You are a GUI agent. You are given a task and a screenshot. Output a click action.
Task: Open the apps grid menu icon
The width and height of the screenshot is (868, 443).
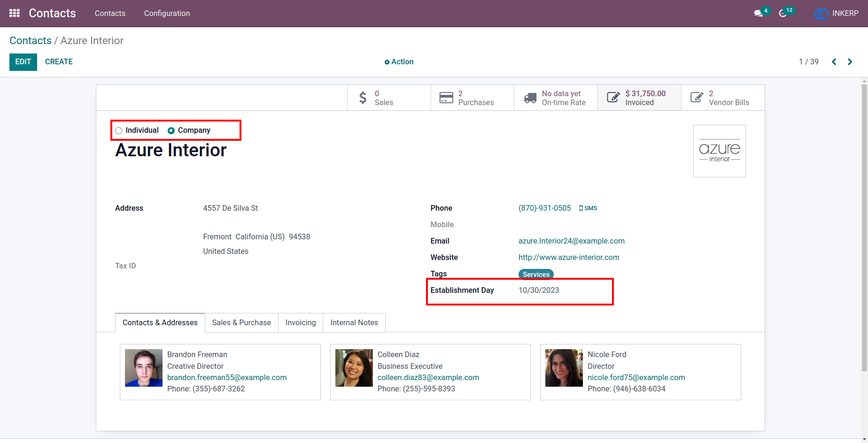coord(15,13)
